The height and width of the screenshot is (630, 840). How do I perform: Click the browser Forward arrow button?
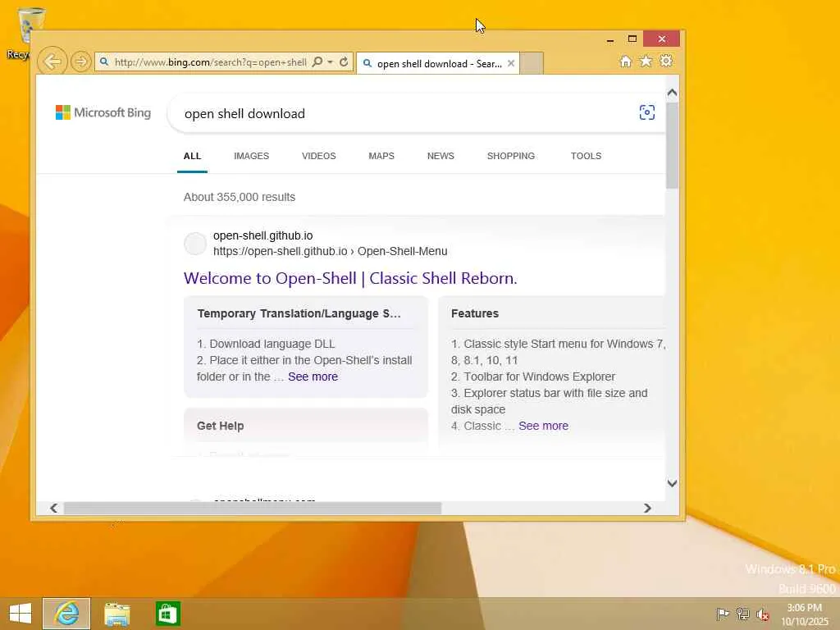[x=81, y=62]
